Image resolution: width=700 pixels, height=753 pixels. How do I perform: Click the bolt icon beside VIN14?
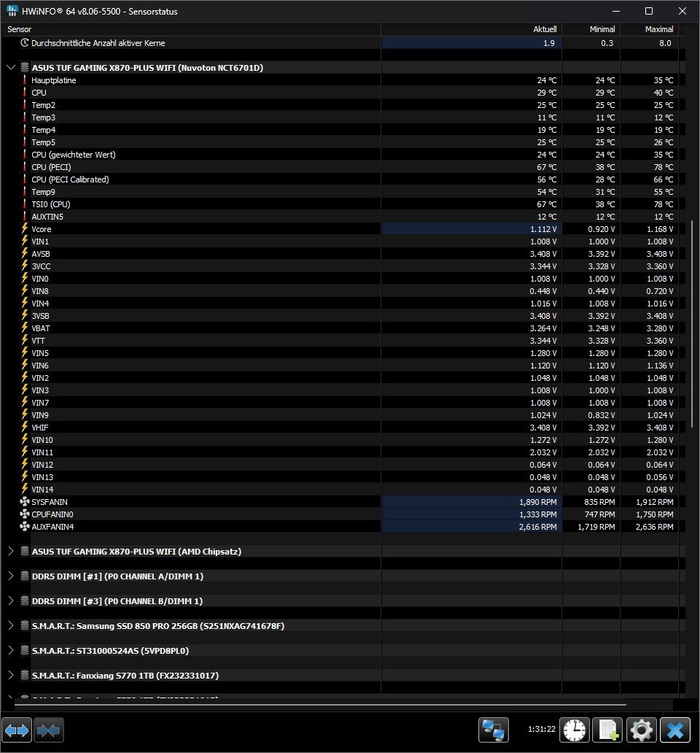[x=25, y=489]
